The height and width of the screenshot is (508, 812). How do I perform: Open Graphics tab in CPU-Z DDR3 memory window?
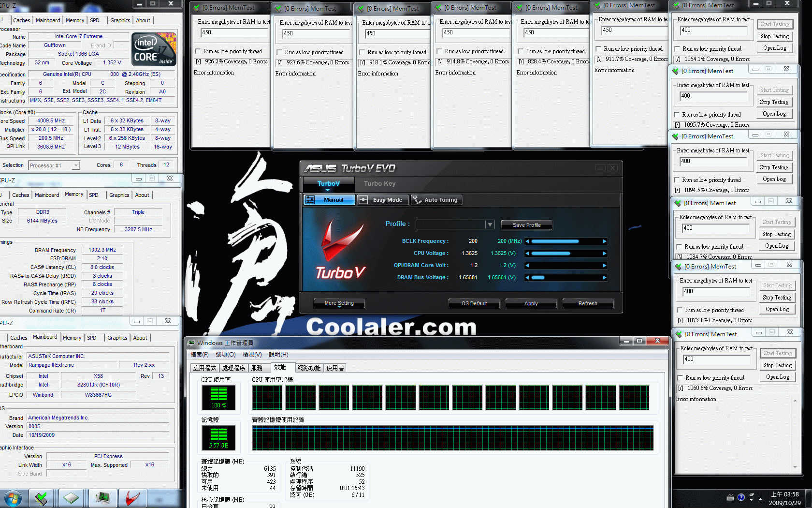(119, 195)
